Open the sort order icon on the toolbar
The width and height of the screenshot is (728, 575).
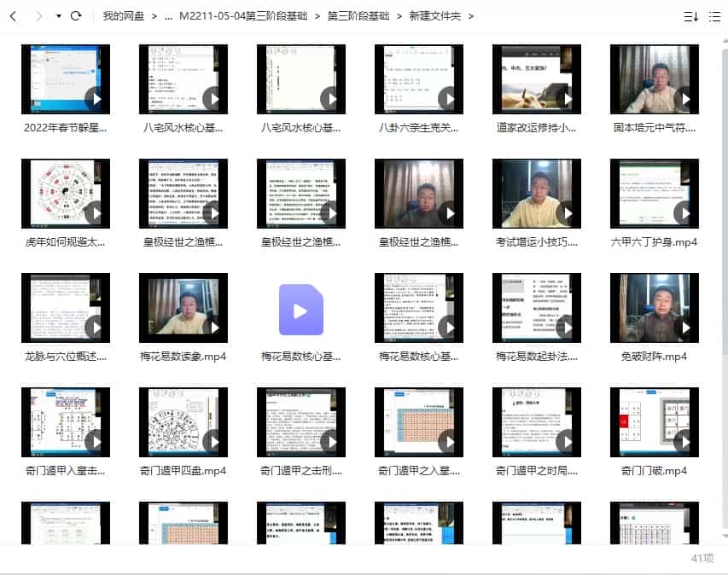click(x=693, y=16)
